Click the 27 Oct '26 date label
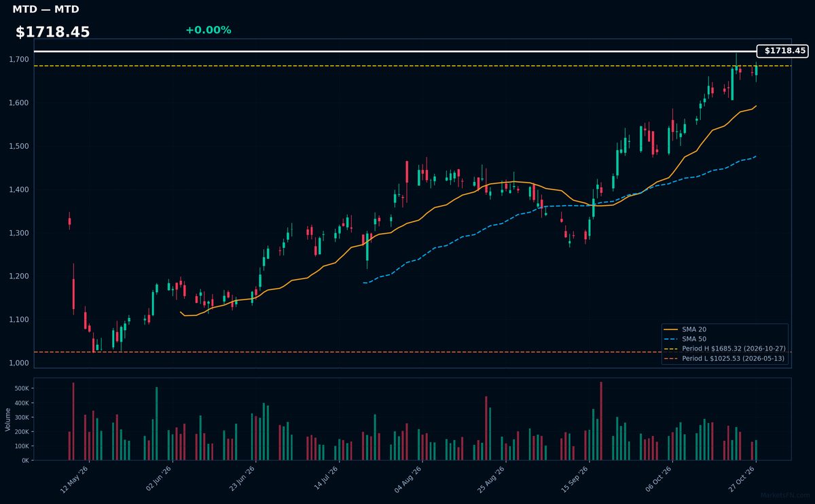Viewport: 815px width, 504px height. click(x=743, y=479)
